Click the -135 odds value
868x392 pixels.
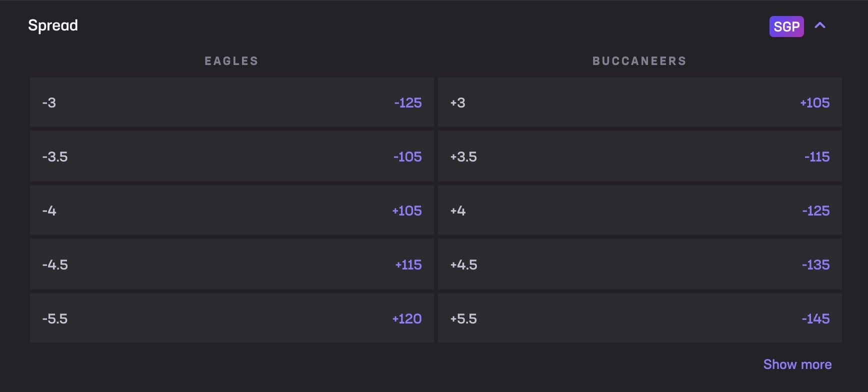[x=815, y=264]
